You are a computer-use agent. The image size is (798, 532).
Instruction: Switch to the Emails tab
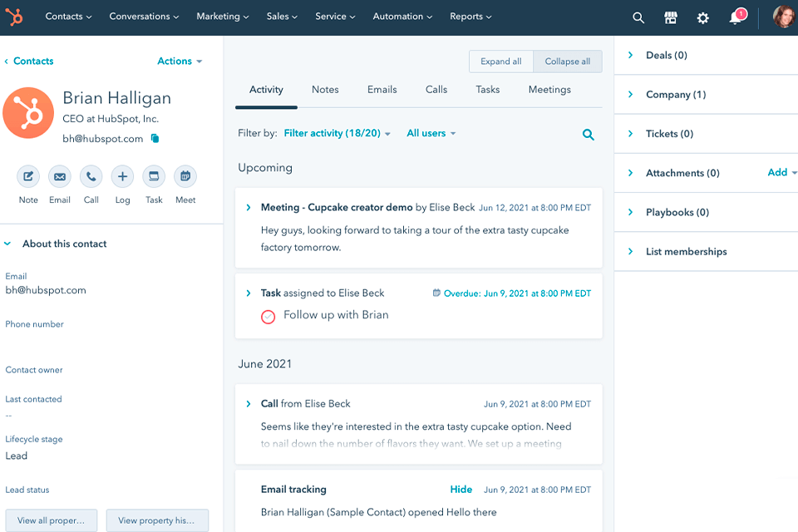click(382, 90)
